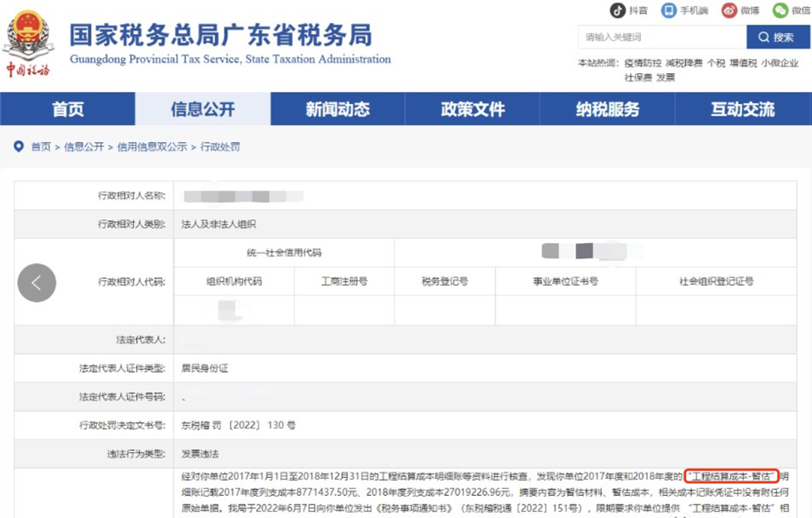
Task: Click 信用信息双公示 in the breadcrumb
Action: click(152, 147)
